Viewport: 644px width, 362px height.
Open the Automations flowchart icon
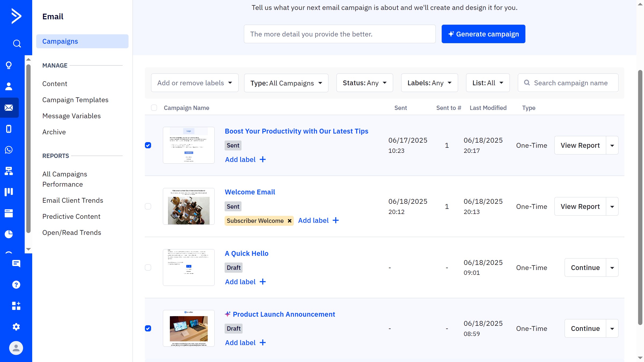coord(9,171)
